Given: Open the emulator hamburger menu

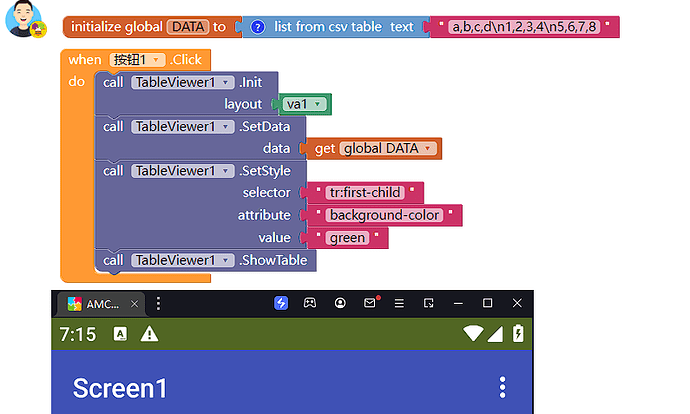Looking at the screenshot, I should click(399, 303).
